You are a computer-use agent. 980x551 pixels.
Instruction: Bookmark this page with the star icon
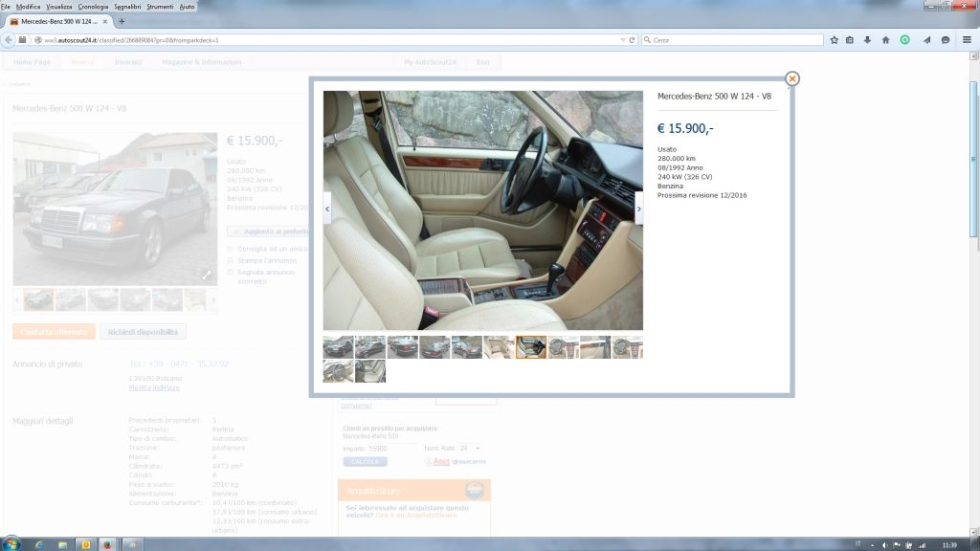[x=834, y=40]
